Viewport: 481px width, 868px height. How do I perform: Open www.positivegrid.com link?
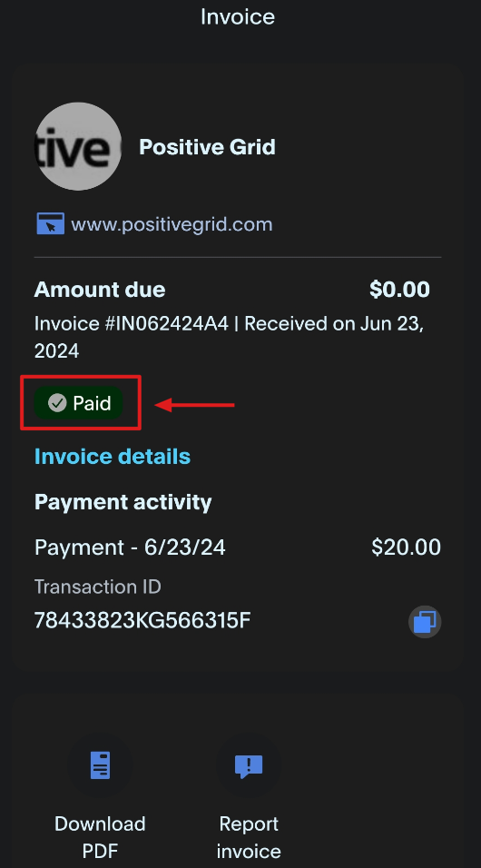[172, 225]
